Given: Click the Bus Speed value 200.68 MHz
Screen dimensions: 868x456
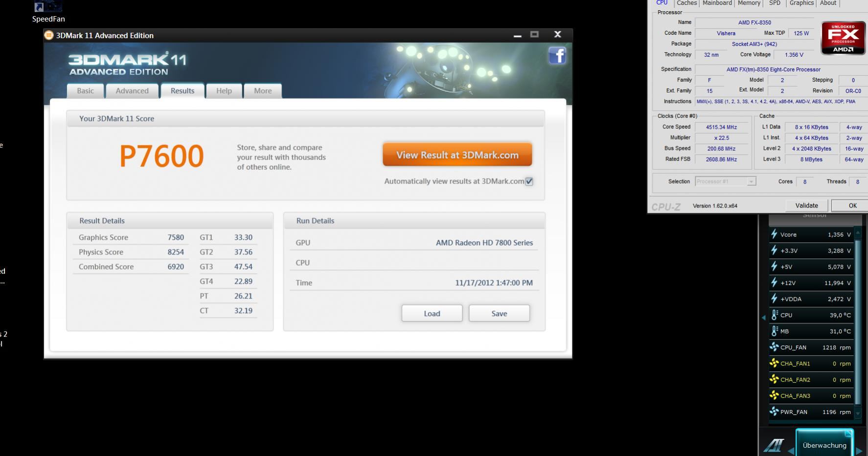Looking at the screenshot, I should (x=721, y=149).
